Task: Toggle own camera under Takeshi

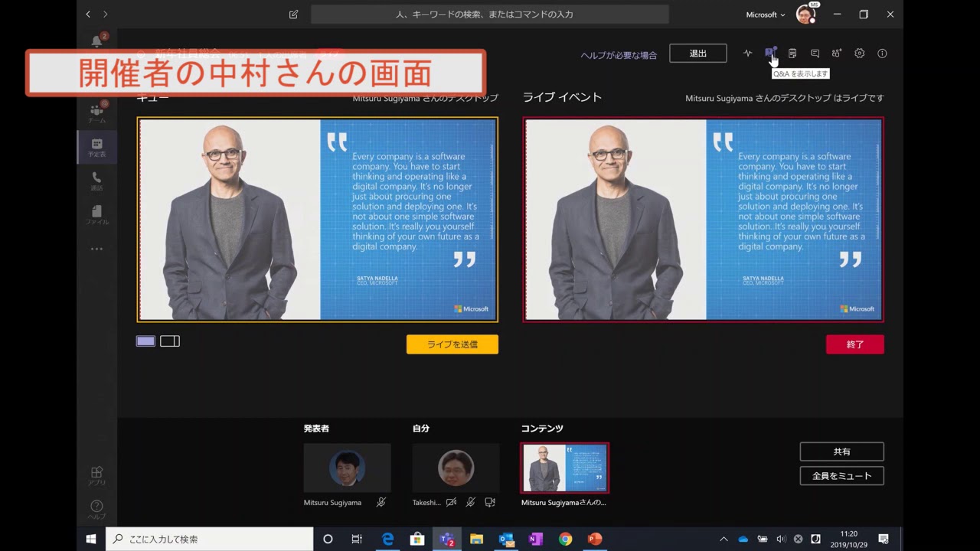Action: [x=452, y=502]
